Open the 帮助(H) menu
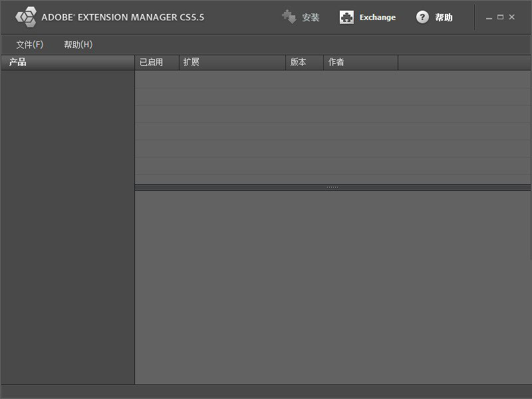 (78, 45)
